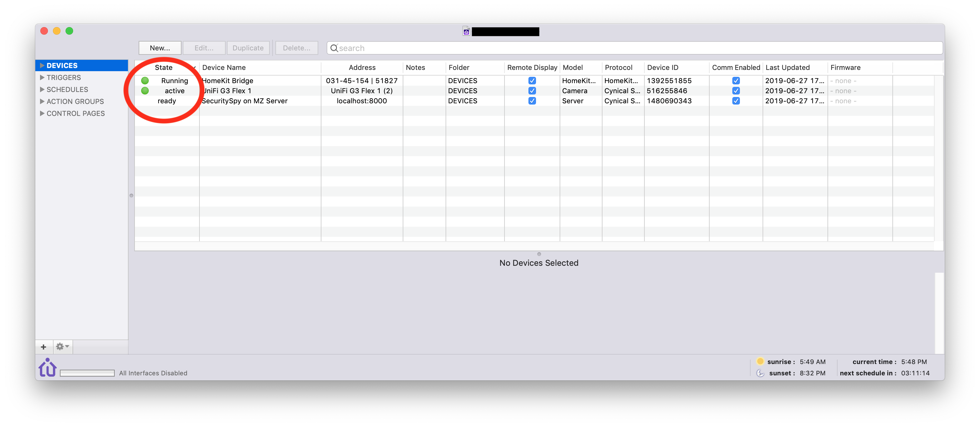This screenshot has width=980, height=427.
Task: Toggle Remote Display for SecuritySpy on MZ Server
Action: pos(532,101)
